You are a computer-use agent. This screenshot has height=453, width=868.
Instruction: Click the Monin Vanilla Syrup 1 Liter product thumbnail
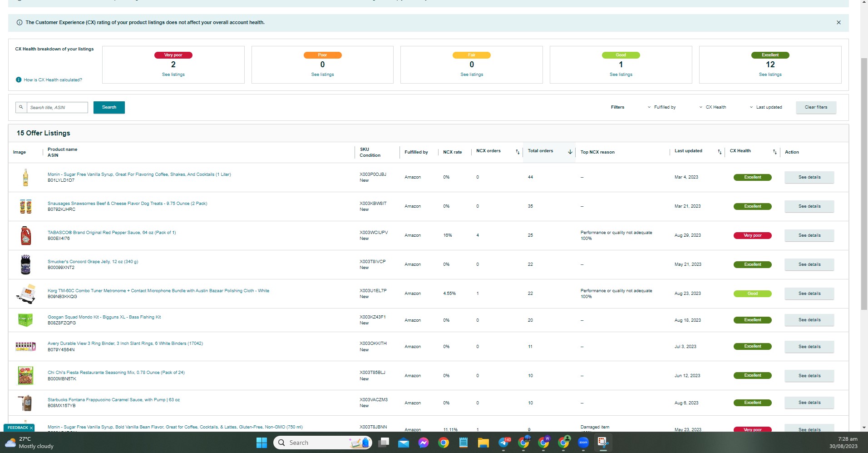(25, 177)
